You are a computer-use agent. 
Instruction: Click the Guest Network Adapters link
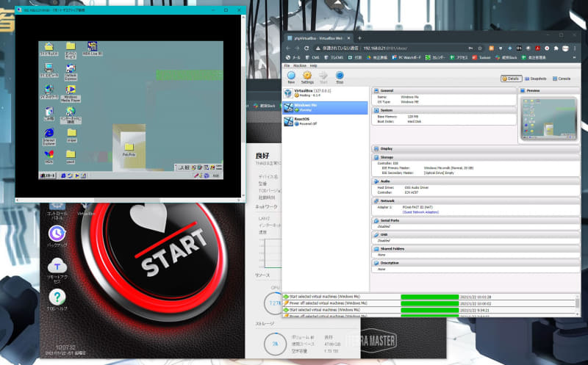point(420,212)
